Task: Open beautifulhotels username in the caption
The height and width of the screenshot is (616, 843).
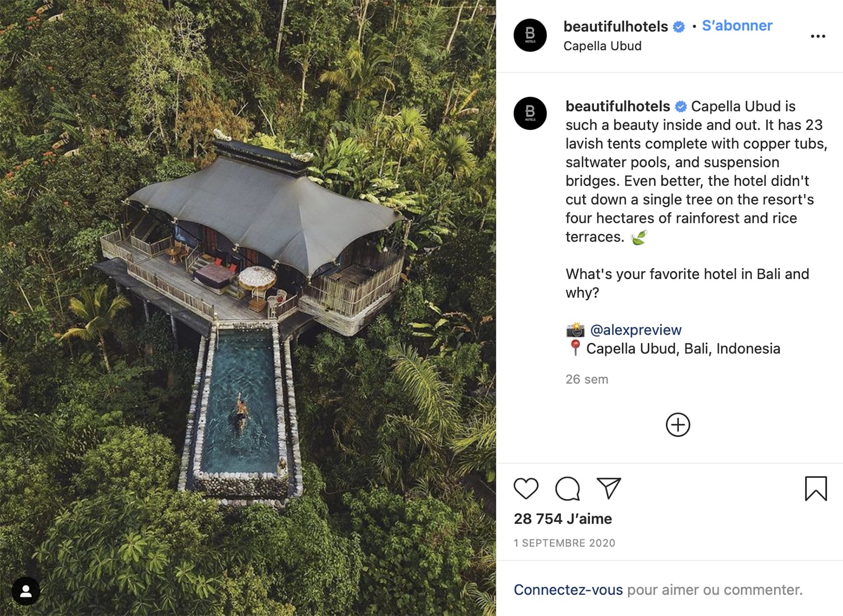Action: tap(617, 106)
